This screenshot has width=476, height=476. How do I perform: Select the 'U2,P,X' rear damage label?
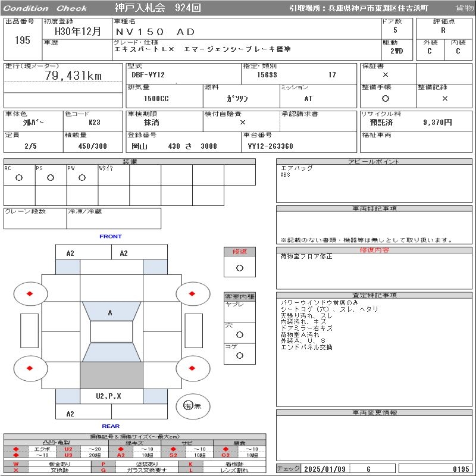click(x=109, y=396)
